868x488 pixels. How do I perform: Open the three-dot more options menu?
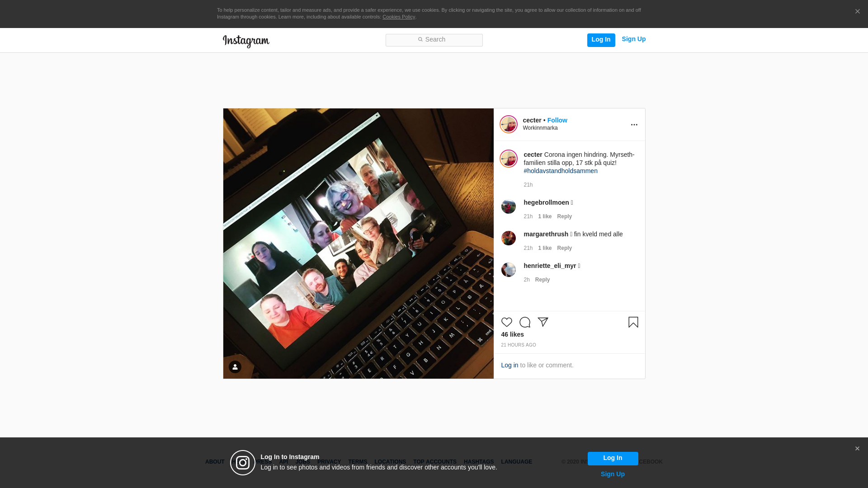[x=634, y=125]
